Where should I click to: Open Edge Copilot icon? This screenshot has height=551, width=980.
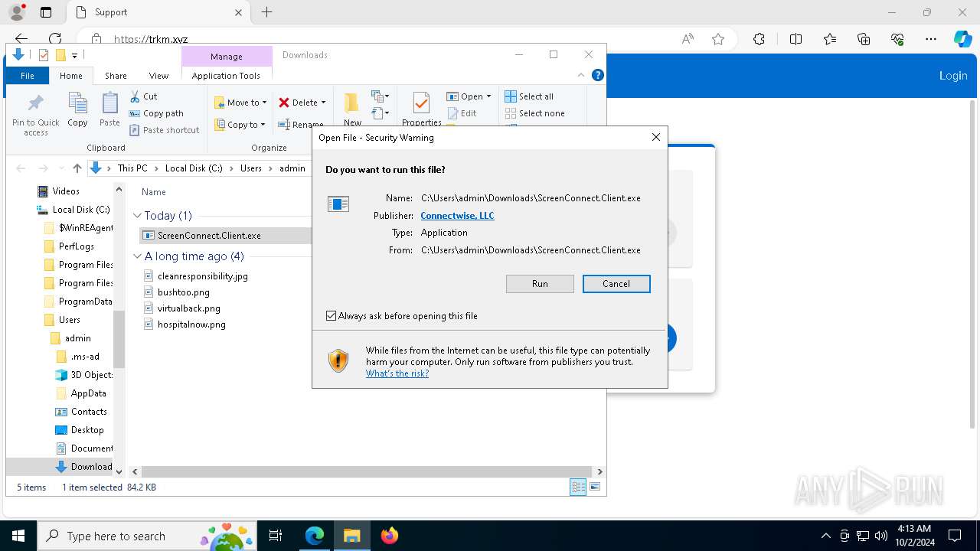click(x=962, y=39)
